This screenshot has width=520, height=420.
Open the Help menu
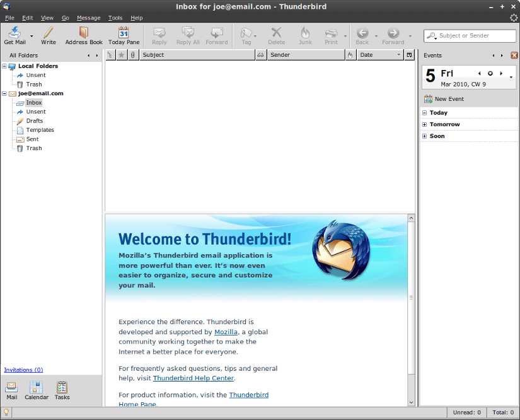(136, 18)
